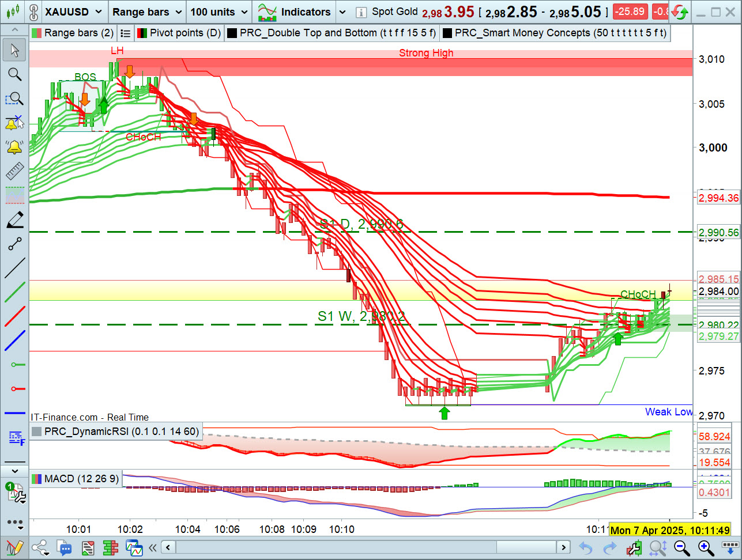This screenshot has height=560, width=742.
Task: Toggle the chain link icon beside XAUUSD
Action: pyautogui.click(x=34, y=12)
